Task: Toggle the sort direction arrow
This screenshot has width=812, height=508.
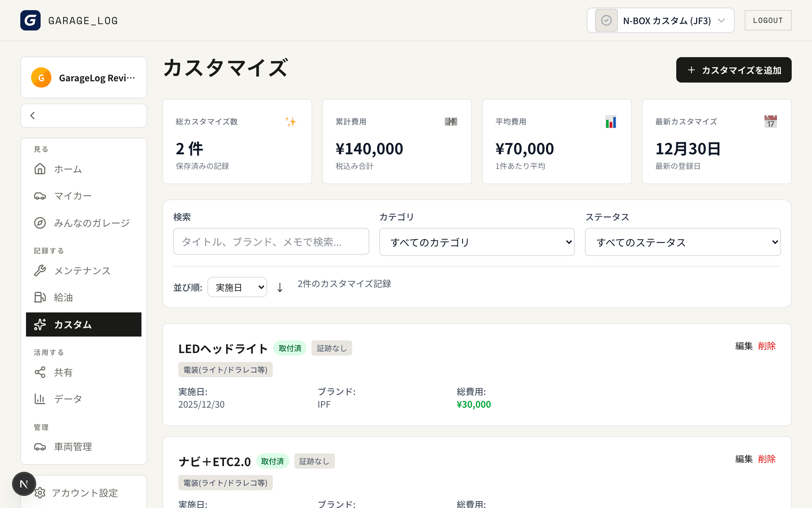Action: pyautogui.click(x=280, y=287)
